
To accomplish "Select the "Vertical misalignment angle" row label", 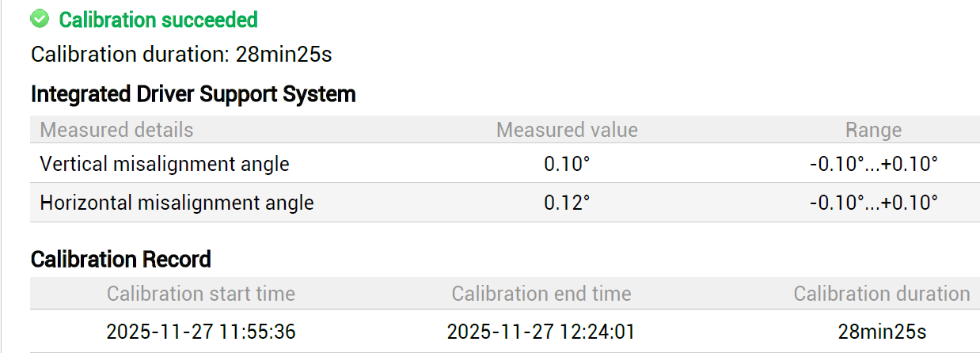I will click(x=165, y=164).
